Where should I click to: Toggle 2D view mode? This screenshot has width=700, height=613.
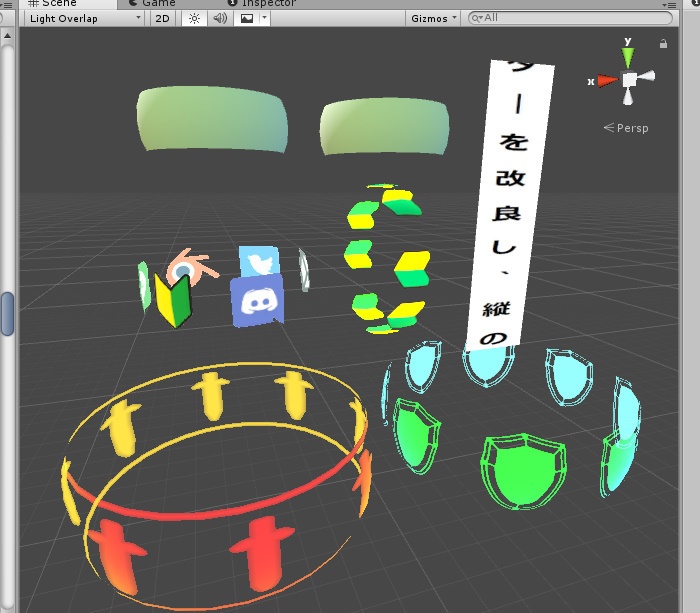(x=162, y=18)
